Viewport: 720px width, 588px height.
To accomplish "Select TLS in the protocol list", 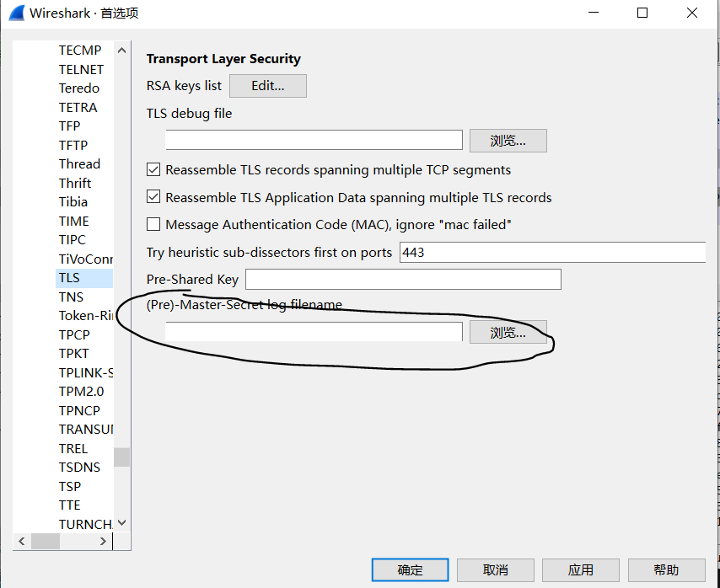I will (69, 277).
